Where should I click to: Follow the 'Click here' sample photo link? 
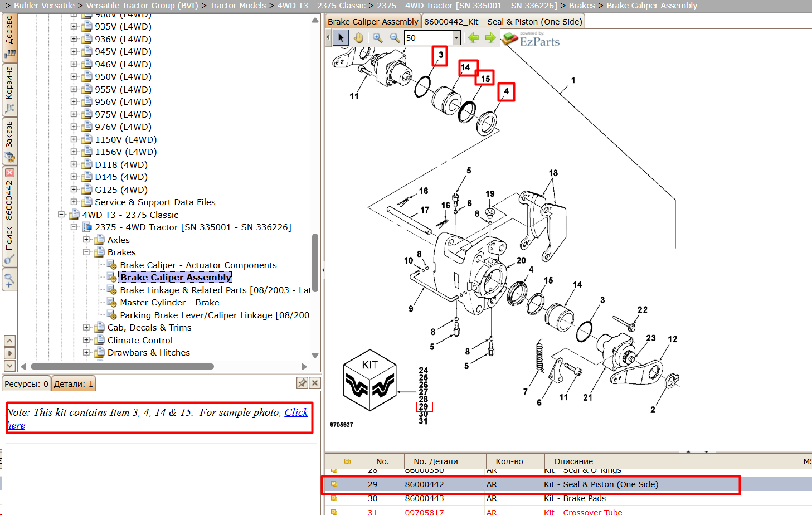tap(296, 412)
